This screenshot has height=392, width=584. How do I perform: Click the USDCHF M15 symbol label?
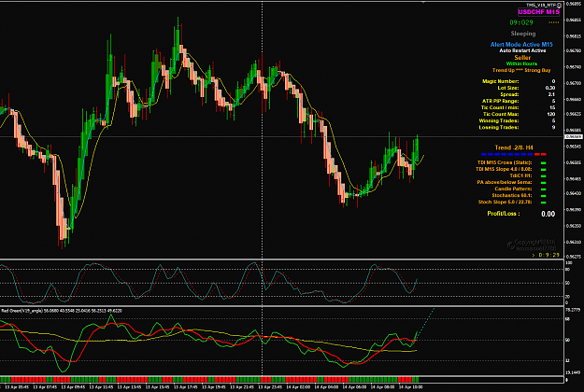(538, 12)
